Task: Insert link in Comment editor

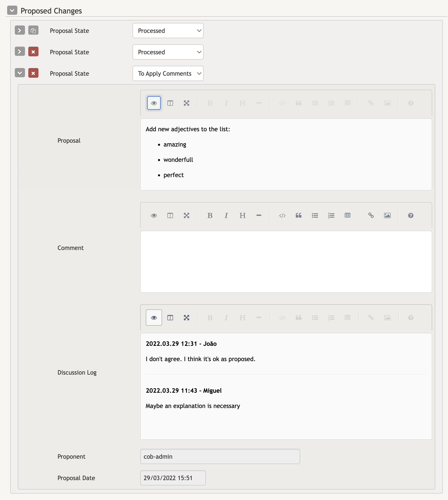Action: pyautogui.click(x=371, y=215)
